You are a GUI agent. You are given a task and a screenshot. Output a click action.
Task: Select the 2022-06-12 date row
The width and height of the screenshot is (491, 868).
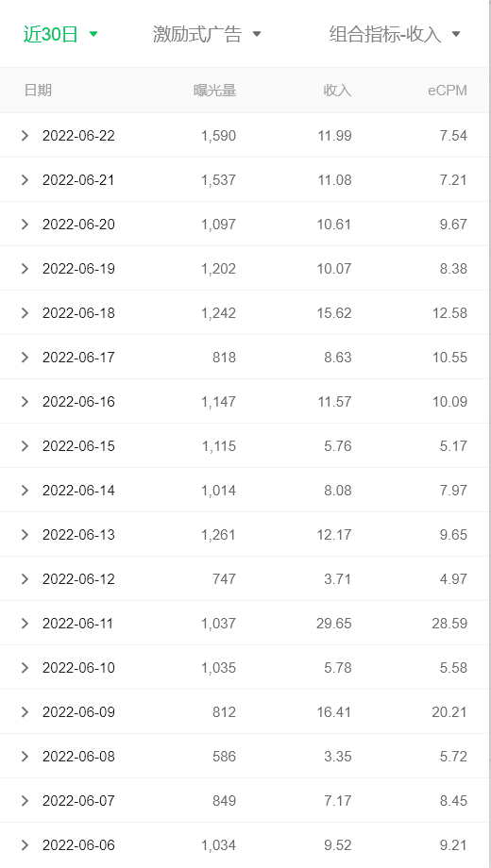(245, 579)
